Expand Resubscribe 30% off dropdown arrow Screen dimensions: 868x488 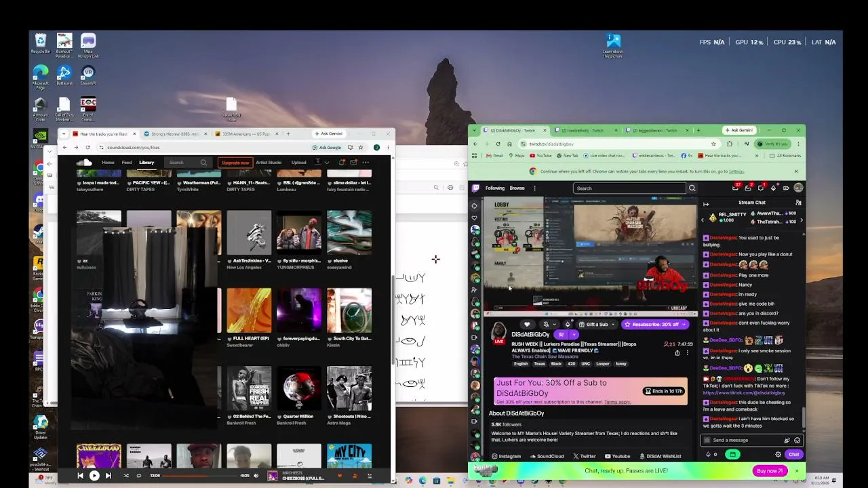point(684,325)
